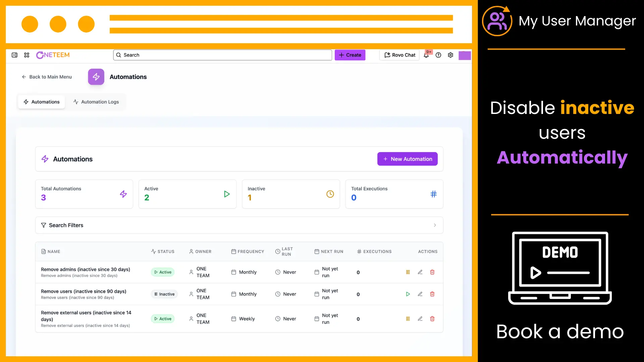Activate the Remove users 90 days automation

pos(408,294)
